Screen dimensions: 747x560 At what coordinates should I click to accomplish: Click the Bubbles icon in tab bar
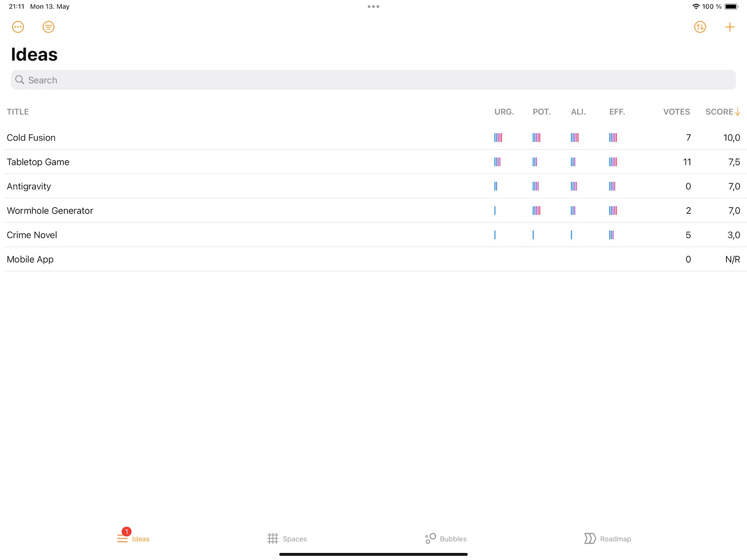[431, 539]
